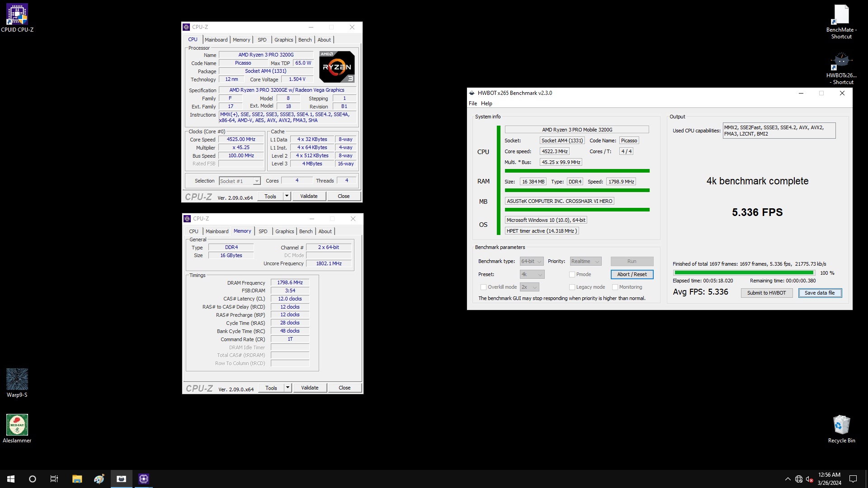Click the Ryzen 3 logo in CPU-Z
868x488 pixels.
(337, 66)
